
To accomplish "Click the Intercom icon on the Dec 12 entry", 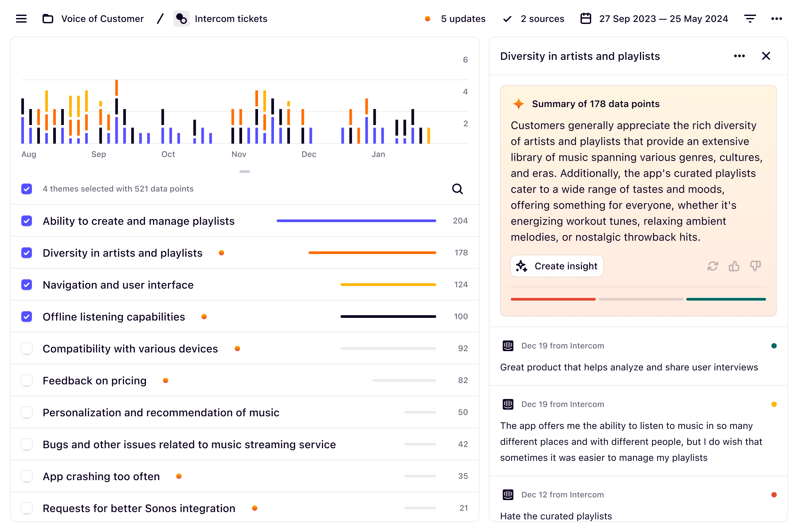I will [x=508, y=495].
